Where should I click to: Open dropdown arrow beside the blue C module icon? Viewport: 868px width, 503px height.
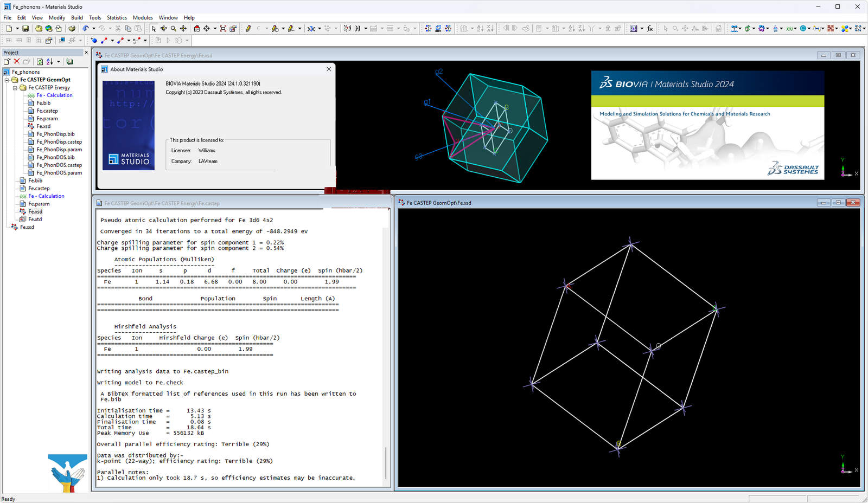pos(809,28)
